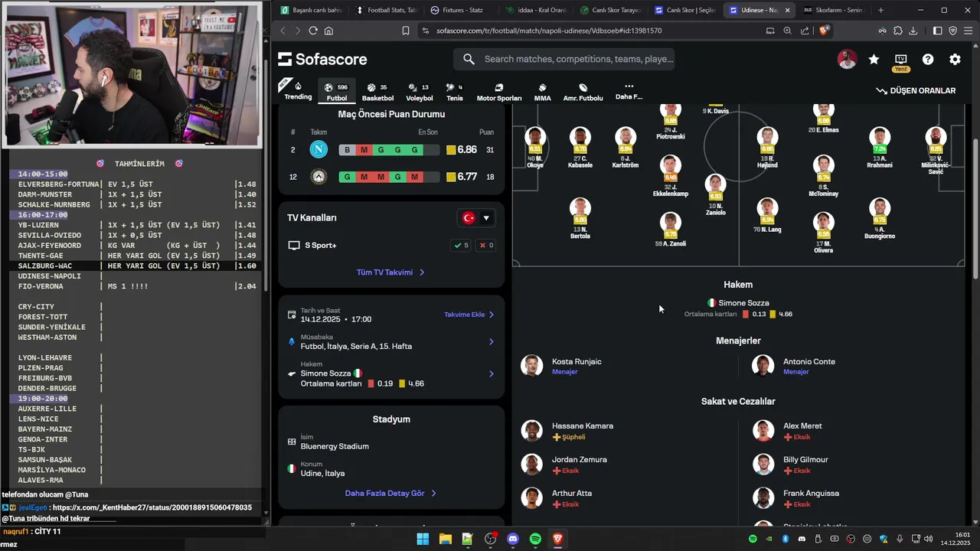
Task: Open the Trending sports section
Action: (x=298, y=91)
